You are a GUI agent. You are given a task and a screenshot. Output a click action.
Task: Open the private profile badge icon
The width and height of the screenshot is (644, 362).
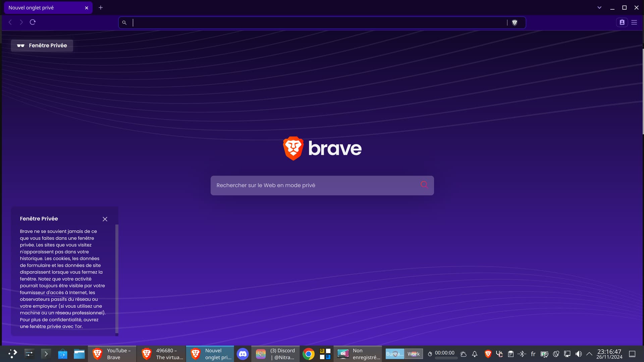pyautogui.click(x=622, y=22)
